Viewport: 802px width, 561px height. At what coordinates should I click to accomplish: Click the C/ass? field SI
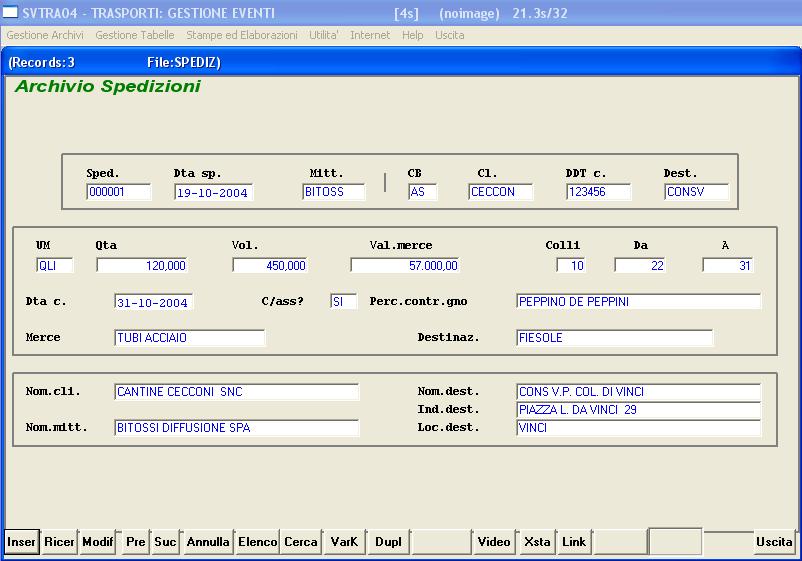pos(343,302)
